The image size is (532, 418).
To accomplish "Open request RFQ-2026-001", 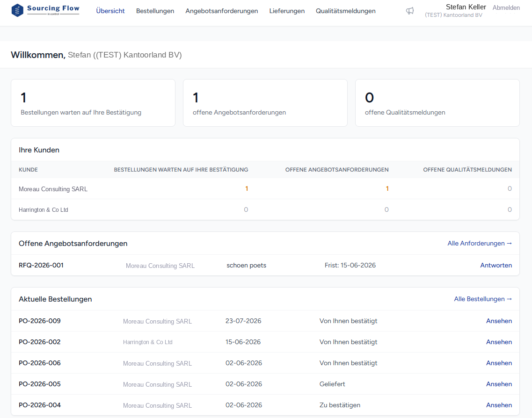I will (x=41, y=265).
